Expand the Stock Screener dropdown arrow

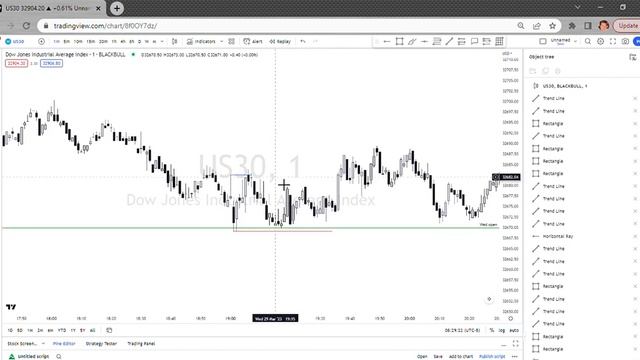(43, 344)
